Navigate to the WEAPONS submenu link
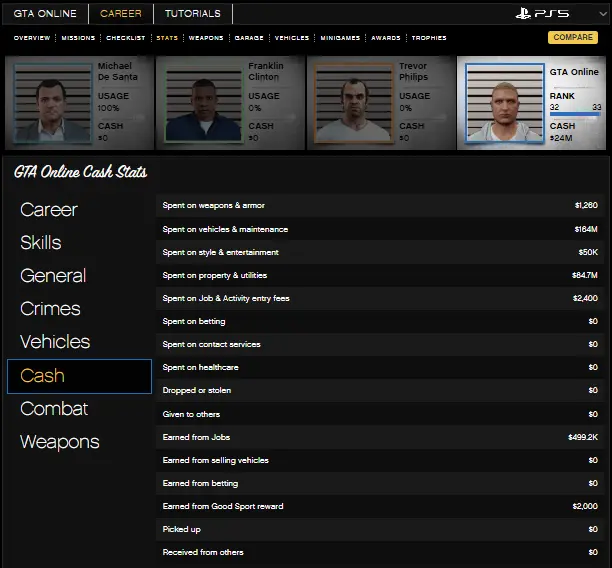The height and width of the screenshot is (568, 612). [206, 38]
